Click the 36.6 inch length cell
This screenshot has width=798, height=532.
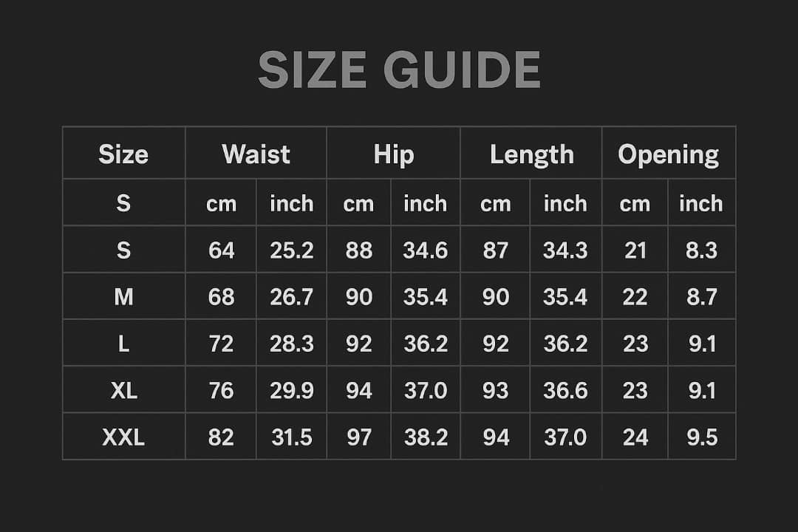coord(565,390)
